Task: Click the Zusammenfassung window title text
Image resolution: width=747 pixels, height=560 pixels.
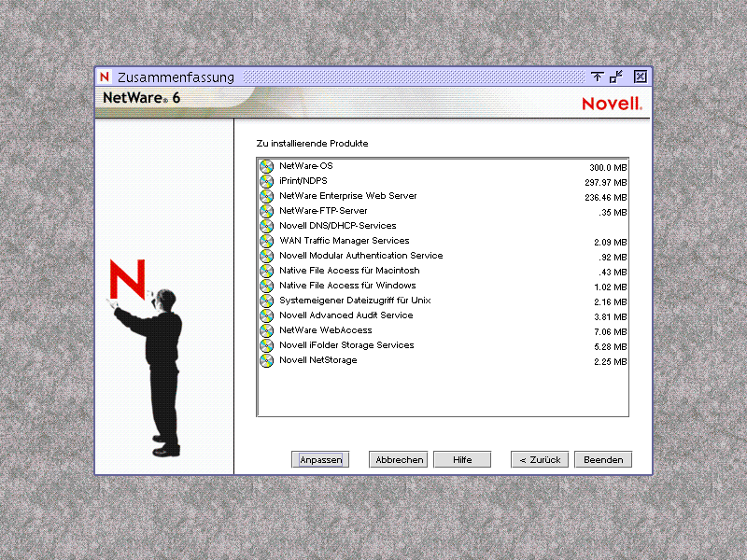Action: pyautogui.click(x=176, y=77)
